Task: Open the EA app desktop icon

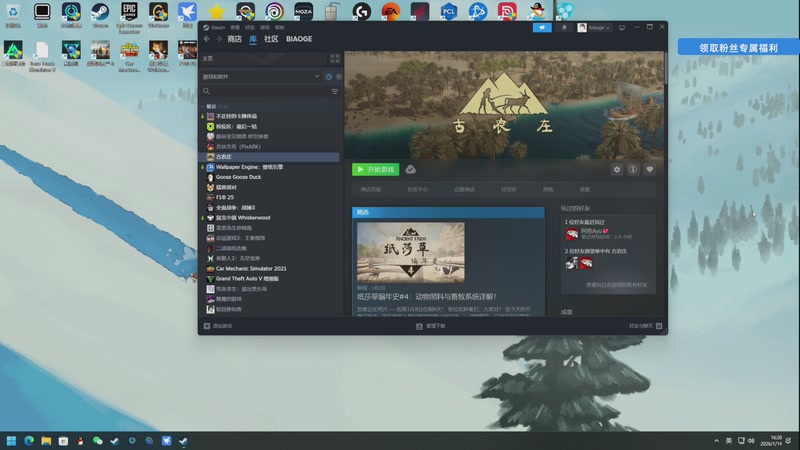Action: tap(391, 11)
